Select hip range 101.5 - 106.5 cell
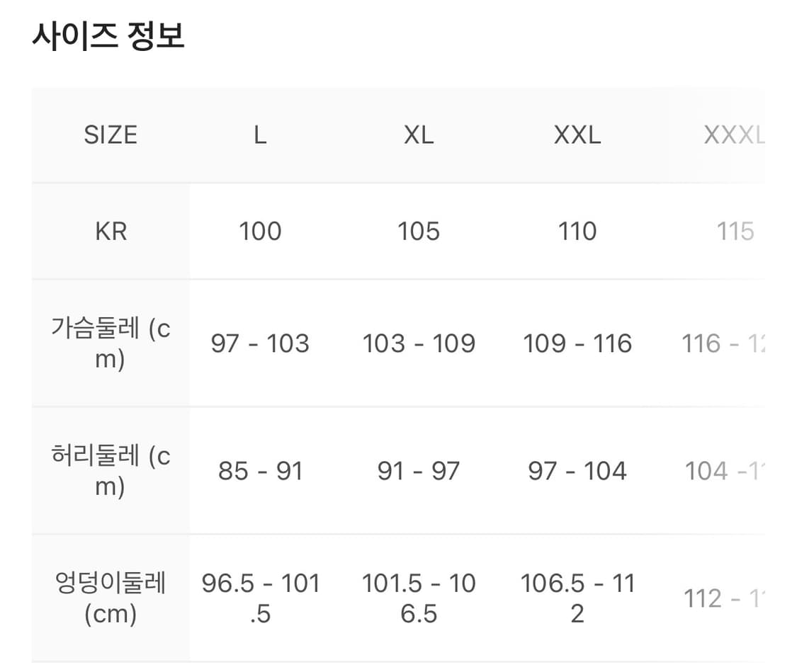Image resolution: width=797 pixels, height=672 pixels. point(419,598)
